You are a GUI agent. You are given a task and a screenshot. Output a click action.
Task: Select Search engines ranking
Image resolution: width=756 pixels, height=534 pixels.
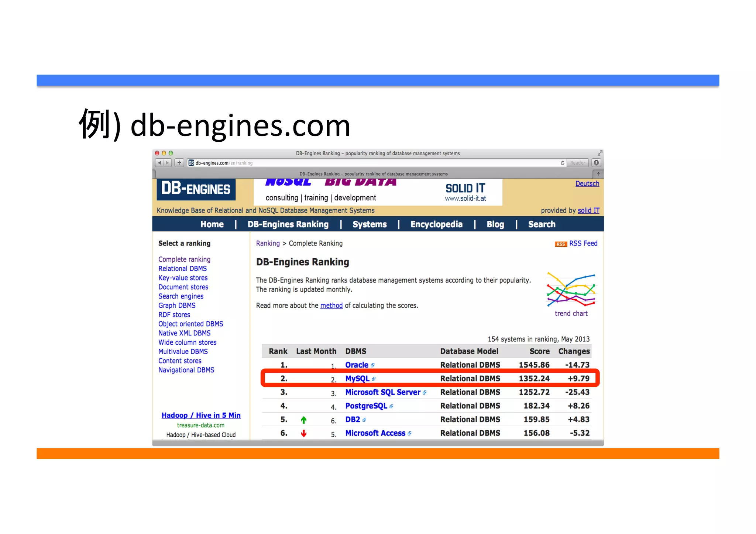[181, 296]
